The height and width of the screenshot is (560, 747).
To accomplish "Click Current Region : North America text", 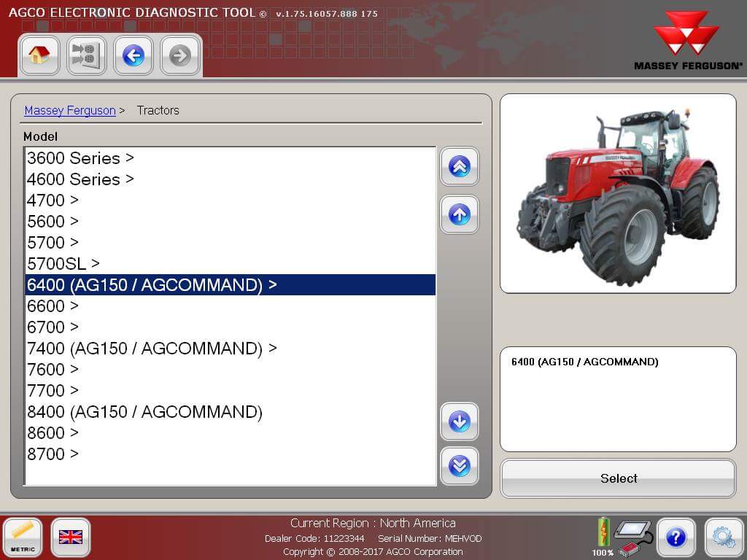I will 373,523.
